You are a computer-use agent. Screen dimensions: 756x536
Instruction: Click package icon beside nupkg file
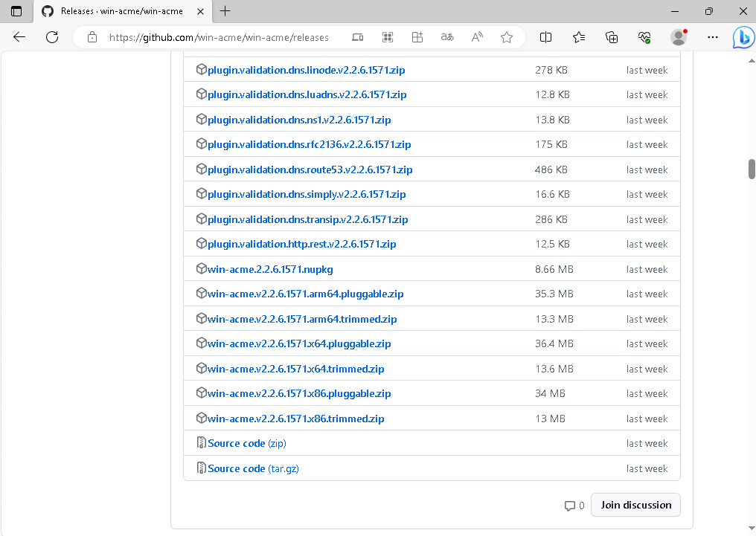pos(201,268)
